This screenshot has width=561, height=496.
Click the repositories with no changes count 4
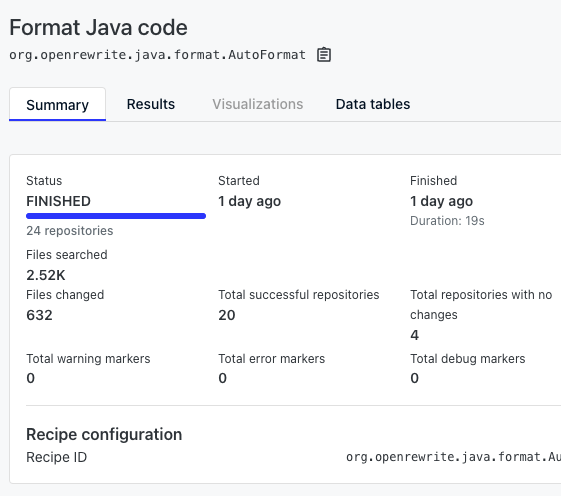[414, 335]
